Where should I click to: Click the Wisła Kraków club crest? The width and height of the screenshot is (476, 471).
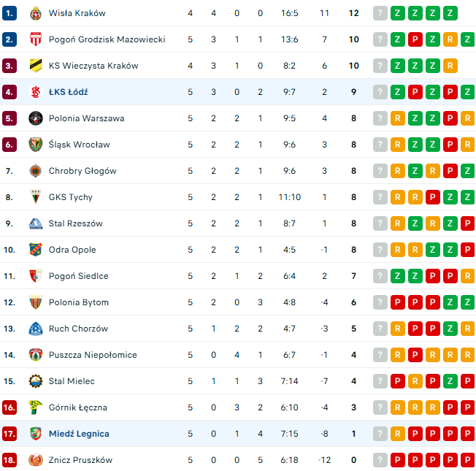pos(35,13)
